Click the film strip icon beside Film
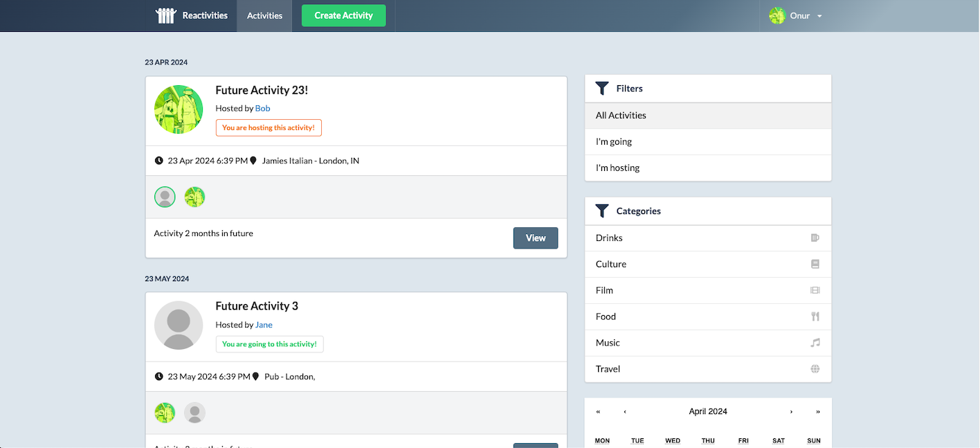The image size is (980, 448). pyautogui.click(x=815, y=291)
